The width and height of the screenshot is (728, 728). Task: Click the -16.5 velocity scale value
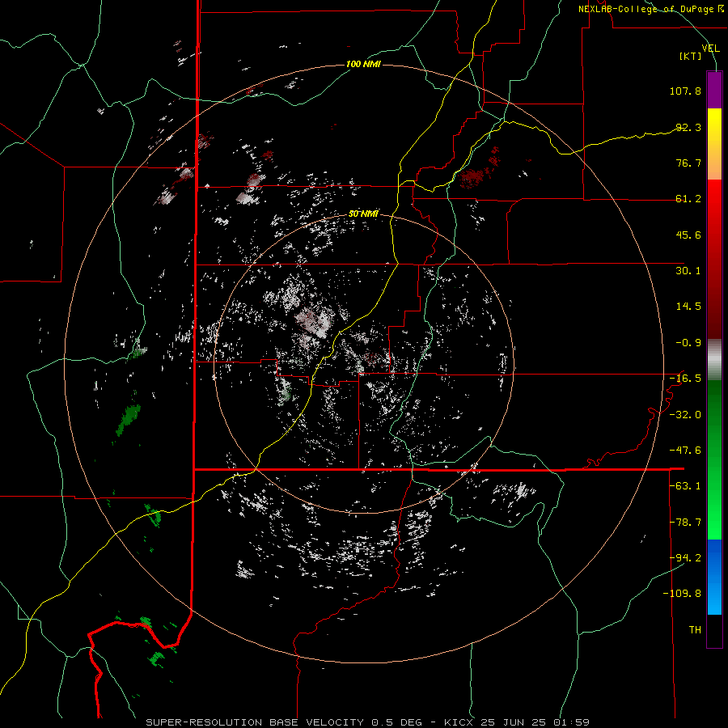point(685,379)
